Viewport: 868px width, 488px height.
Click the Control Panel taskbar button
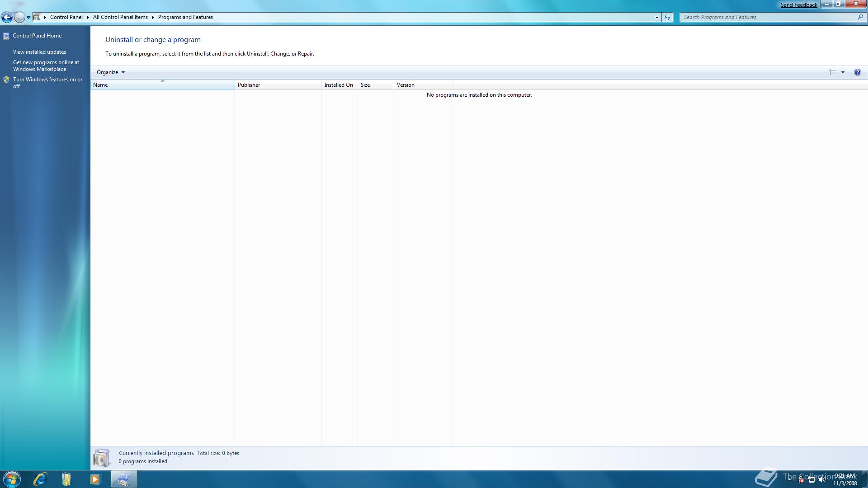pyautogui.click(x=124, y=479)
